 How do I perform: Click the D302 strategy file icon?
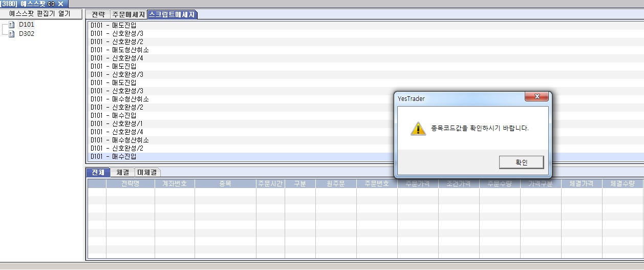tap(11, 34)
